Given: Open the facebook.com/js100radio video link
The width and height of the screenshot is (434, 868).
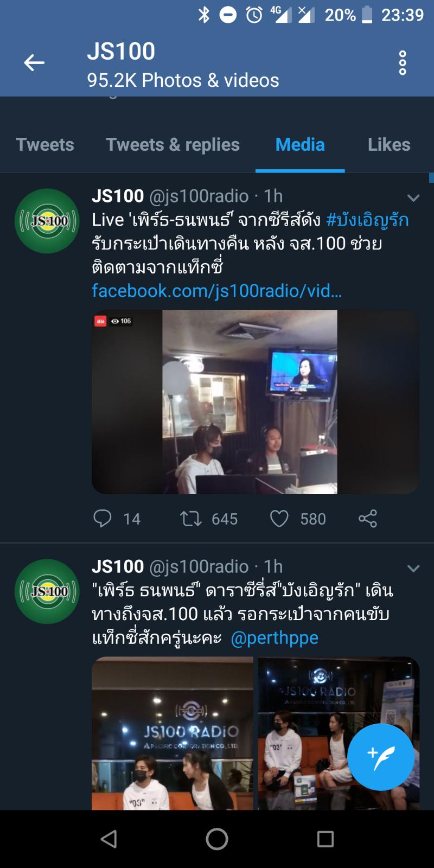Looking at the screenshot, I should [x=217, y=291].
